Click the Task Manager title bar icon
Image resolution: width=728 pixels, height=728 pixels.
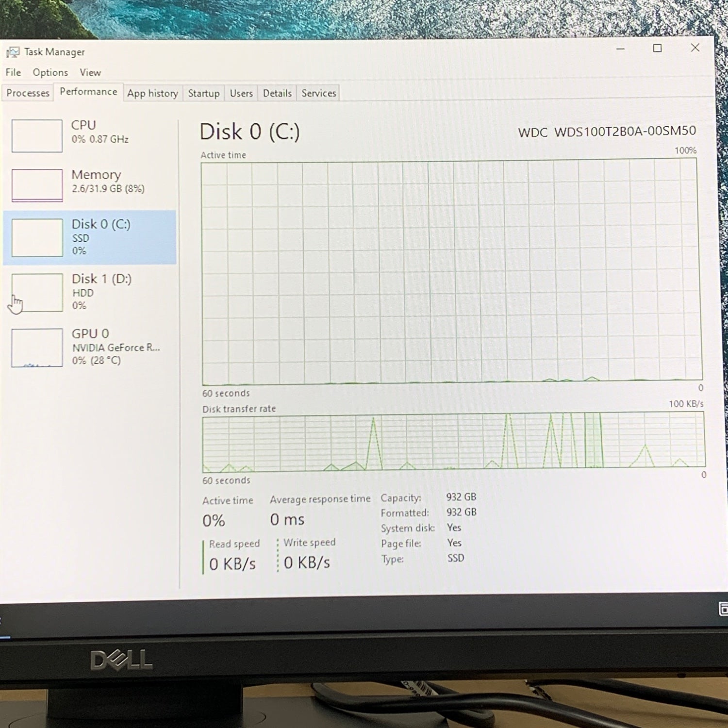(13, 52)
